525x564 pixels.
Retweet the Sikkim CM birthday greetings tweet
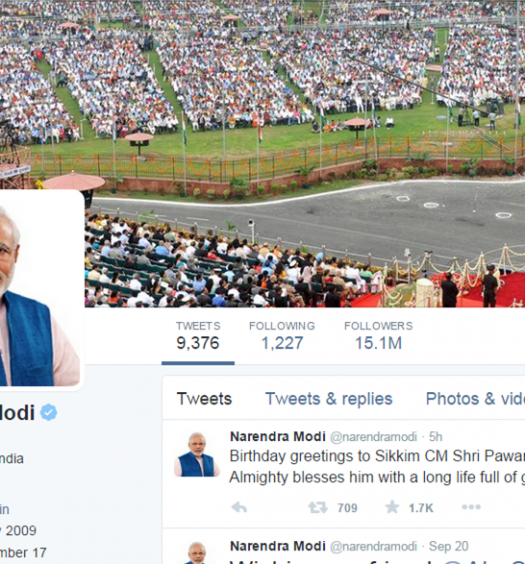318,508
